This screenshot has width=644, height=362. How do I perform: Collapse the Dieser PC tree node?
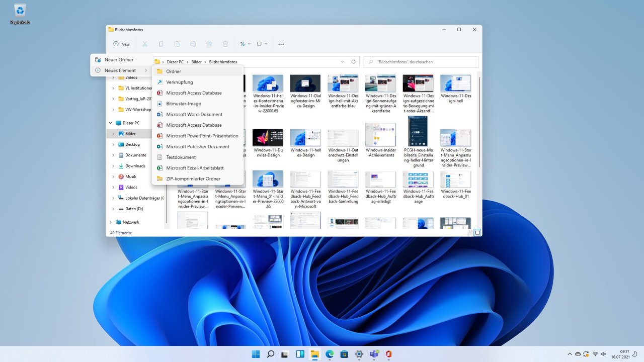[x=111, y=123]
